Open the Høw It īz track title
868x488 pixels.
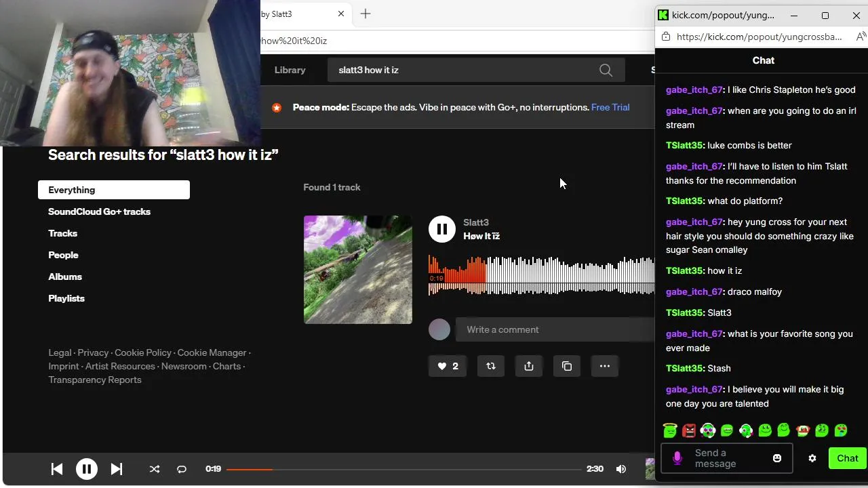tap(481, 236)
